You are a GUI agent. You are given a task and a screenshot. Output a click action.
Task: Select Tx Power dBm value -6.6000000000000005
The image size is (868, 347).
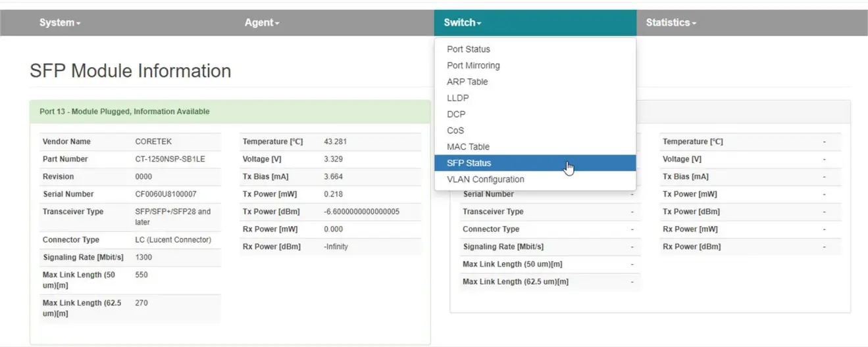(362, 212)
